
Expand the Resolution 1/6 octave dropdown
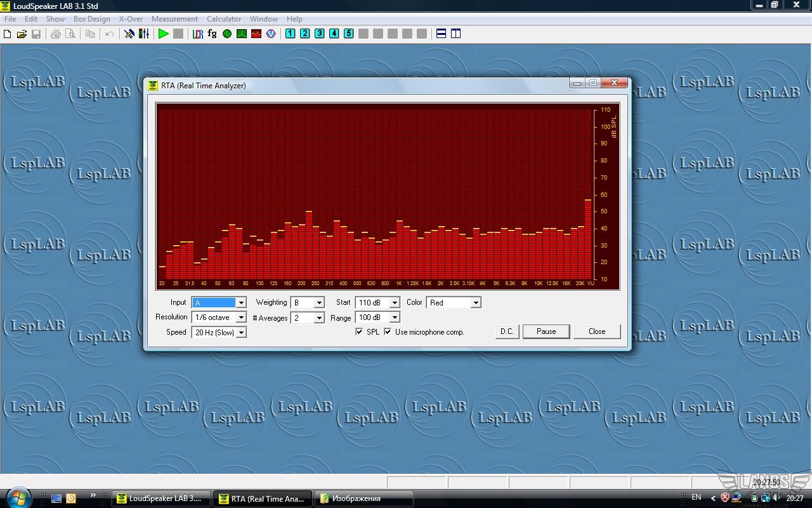click(x=241, y=317)
